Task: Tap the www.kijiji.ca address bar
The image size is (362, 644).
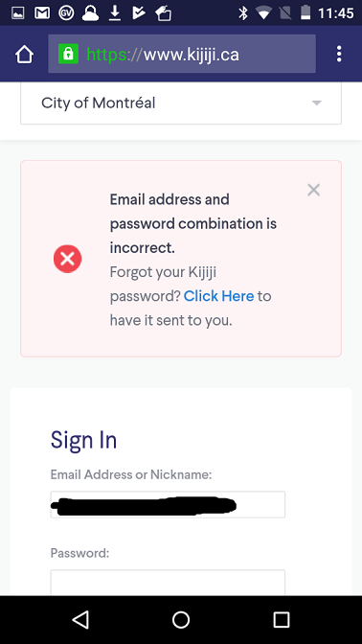Action: tap(182, 54)
